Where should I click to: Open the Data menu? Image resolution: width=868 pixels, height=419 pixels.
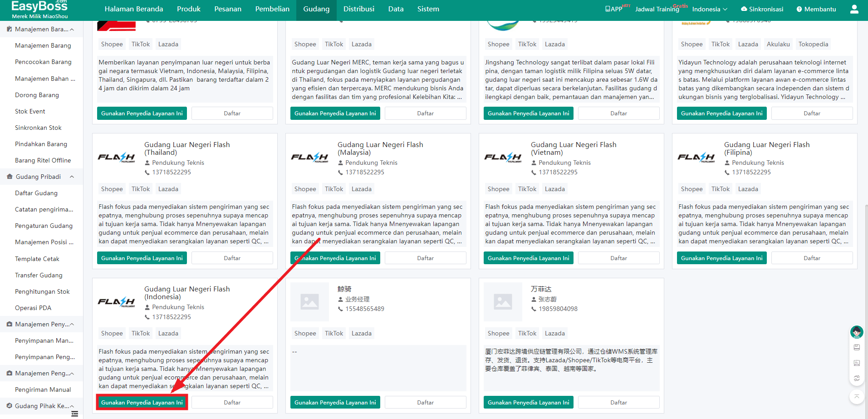click(x=396, y=9)
